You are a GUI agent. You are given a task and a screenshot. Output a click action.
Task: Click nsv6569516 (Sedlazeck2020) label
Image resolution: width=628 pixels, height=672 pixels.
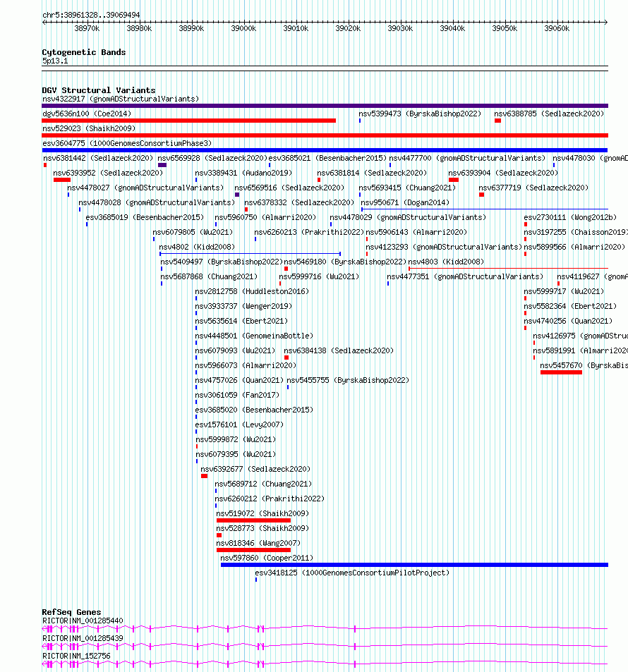click(x=289, y=188)
